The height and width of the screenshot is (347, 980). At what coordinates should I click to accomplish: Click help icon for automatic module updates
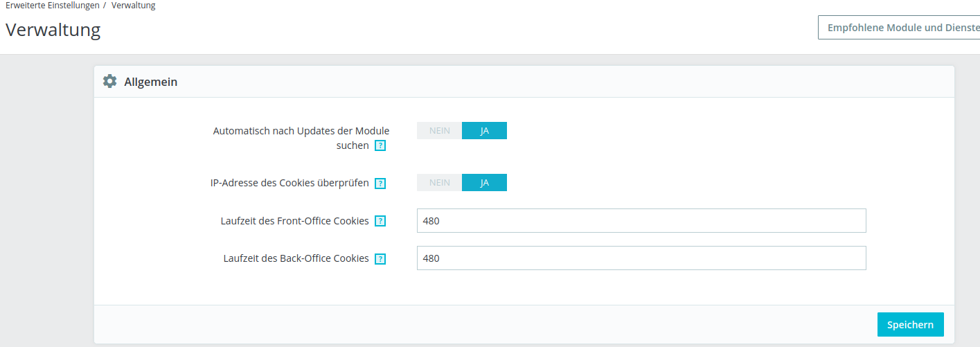click(x=380, y=146)
